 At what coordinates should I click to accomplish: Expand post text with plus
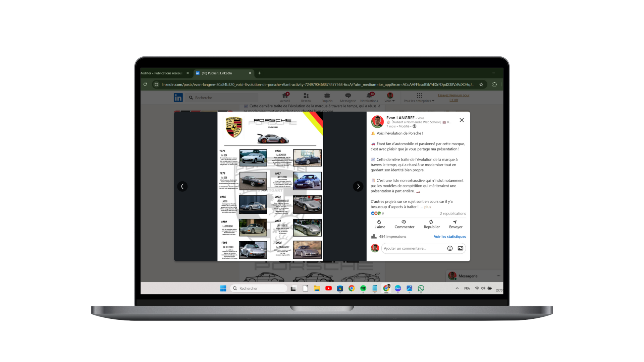tap(427, 207)
